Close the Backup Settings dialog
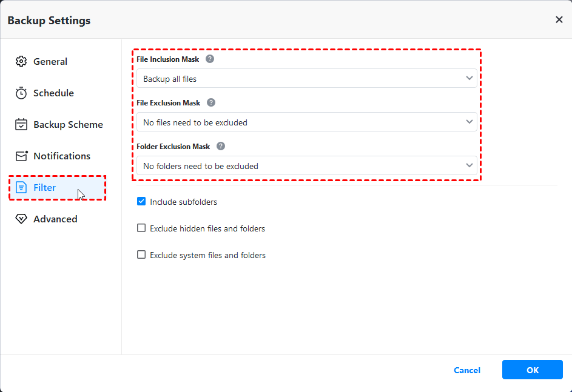This screenshot has height=392, width=572. click(559, 20)
